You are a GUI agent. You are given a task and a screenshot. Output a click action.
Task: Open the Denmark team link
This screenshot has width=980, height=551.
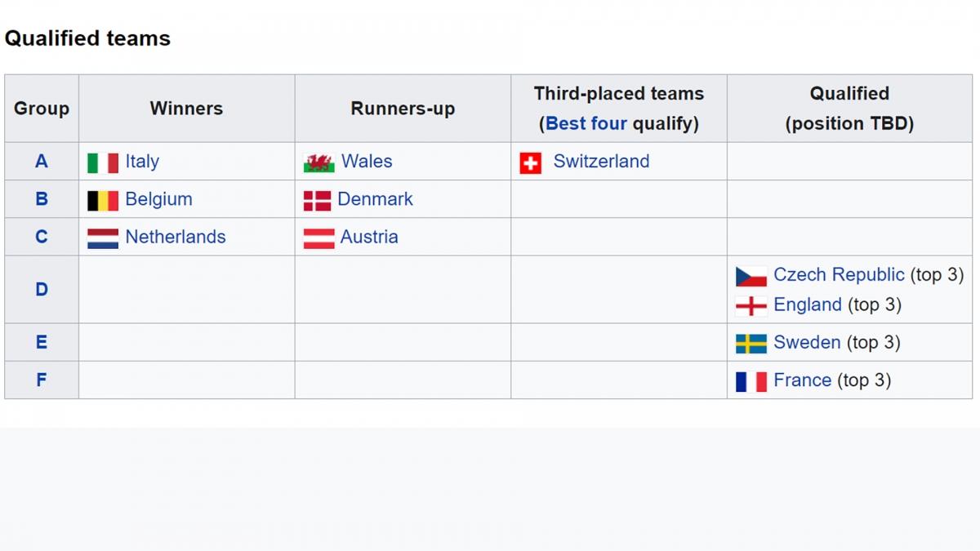(376, 199)
